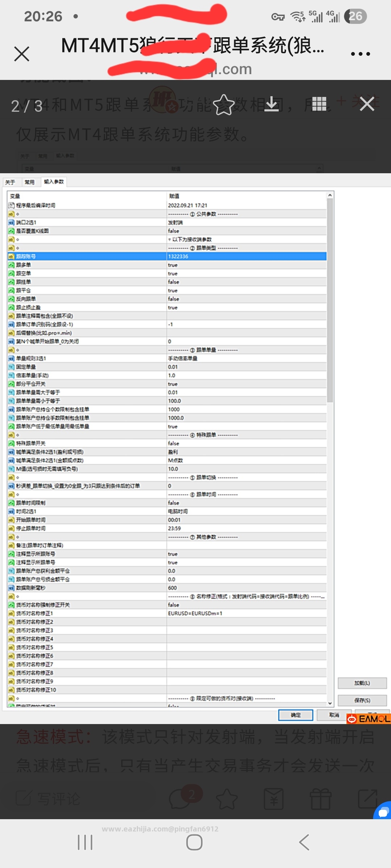Close the image viewer with the white X
Screen dimensions: 391x868
pos(367,104)
